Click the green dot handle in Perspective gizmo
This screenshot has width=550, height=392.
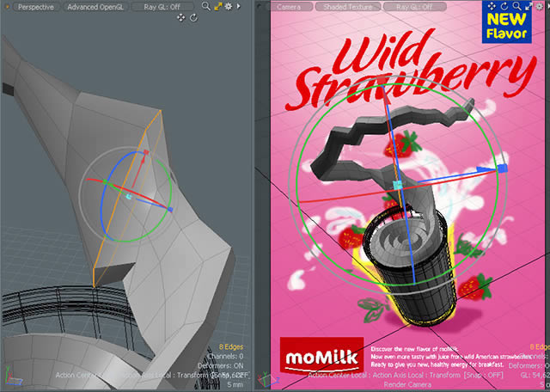coord(105,181)
